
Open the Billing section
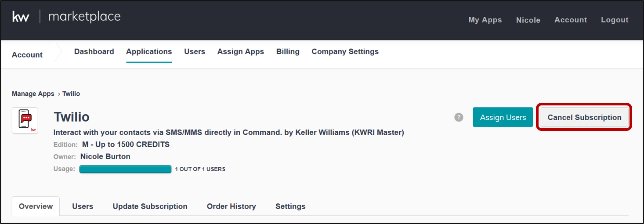(288, 51)
